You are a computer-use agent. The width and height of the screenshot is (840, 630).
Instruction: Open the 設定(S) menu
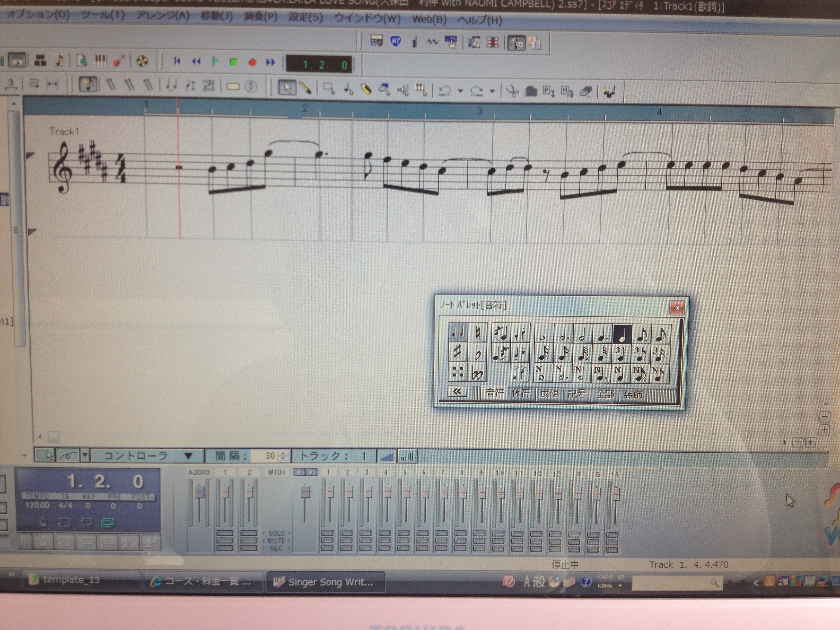pyautogui.click(x=305, y=17)
